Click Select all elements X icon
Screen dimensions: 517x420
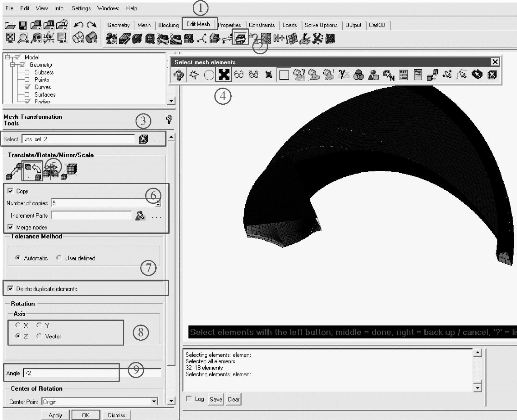coord(224,75)
